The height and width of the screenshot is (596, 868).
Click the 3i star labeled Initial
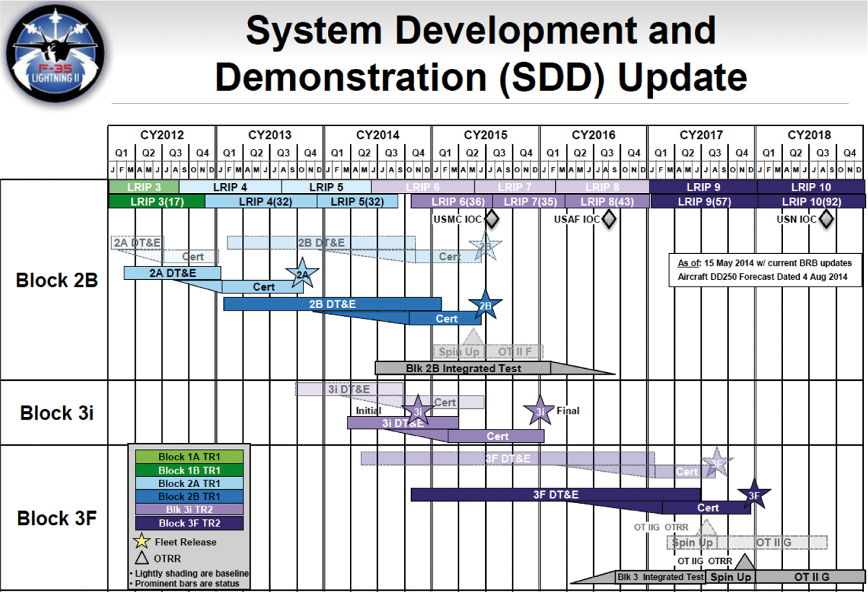click(x=417, y=411)
